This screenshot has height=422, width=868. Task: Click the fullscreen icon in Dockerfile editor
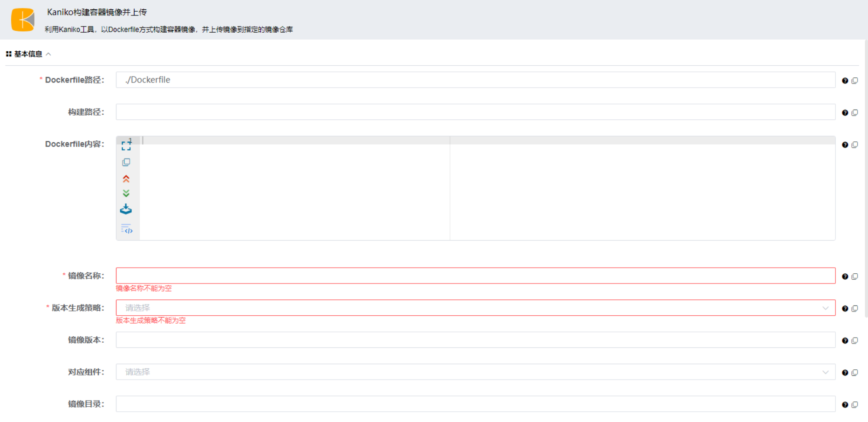[126, 145]
